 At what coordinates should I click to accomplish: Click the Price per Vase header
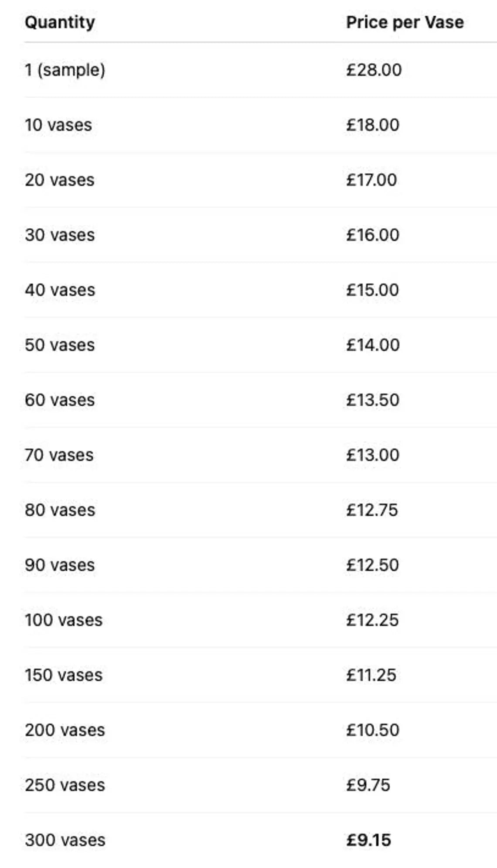pyautogui.click(x=405, y=22)
